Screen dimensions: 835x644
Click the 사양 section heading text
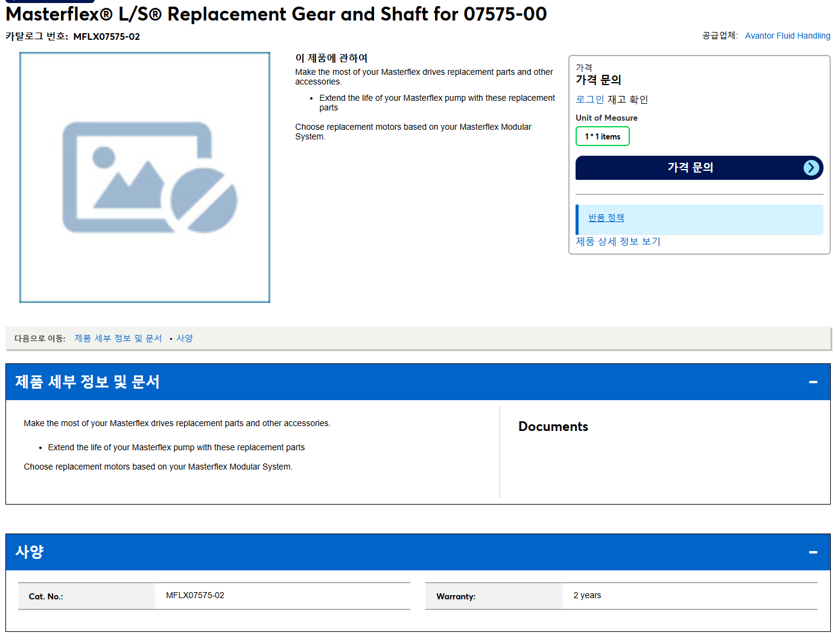(30, 552)
